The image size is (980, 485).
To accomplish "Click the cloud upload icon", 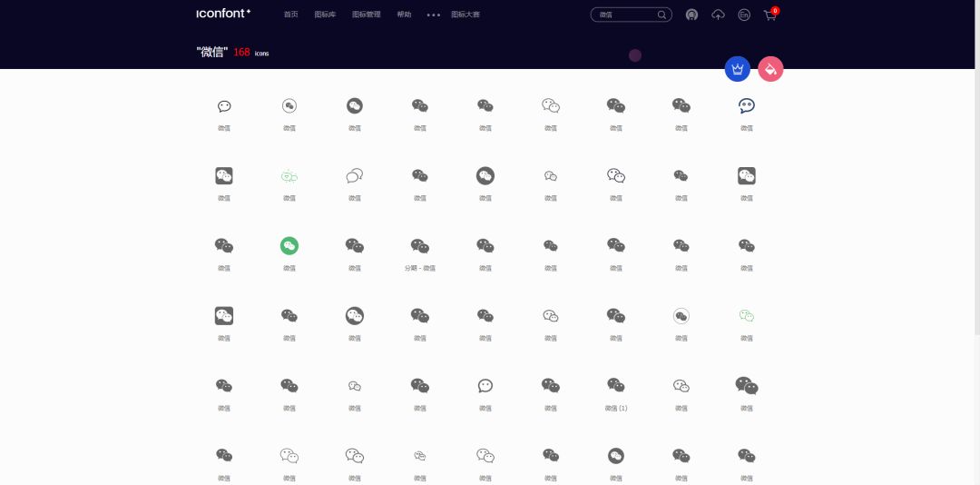I will 718,15.
